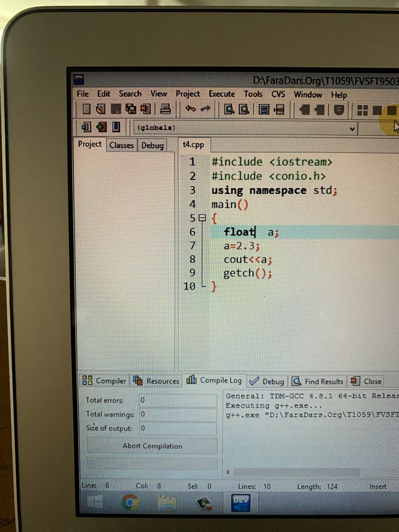
Task: Switch to the bottom Debug tab
Action: pyautogui.click(x=267, y=381)
